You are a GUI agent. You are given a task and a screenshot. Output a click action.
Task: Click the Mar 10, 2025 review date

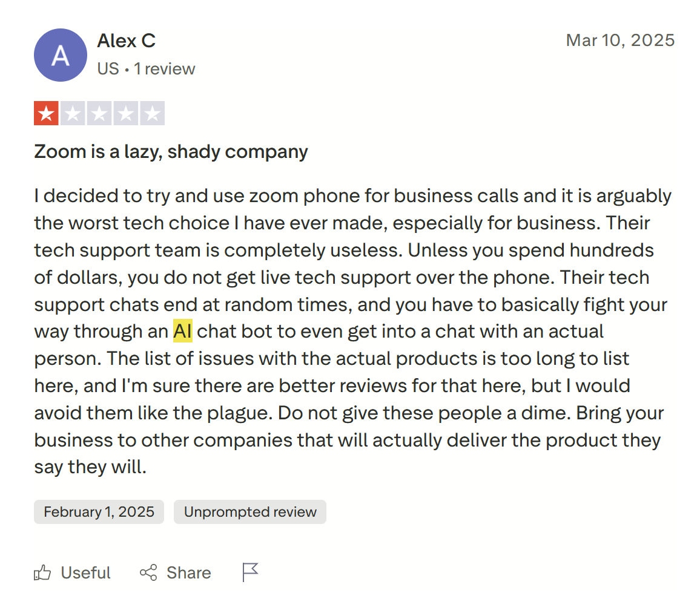[620, 41]
